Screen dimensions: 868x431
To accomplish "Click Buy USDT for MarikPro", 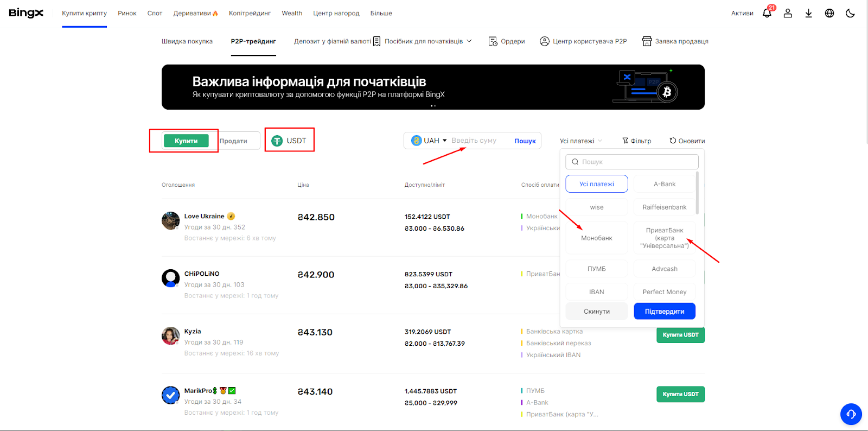I will pos(680,394).
